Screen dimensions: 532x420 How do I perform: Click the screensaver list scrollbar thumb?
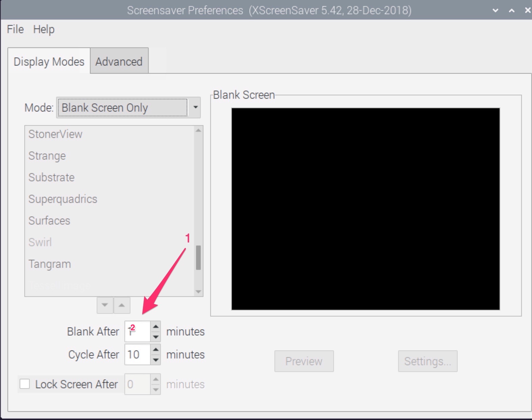pyautogui.click(x=198, y=258)
